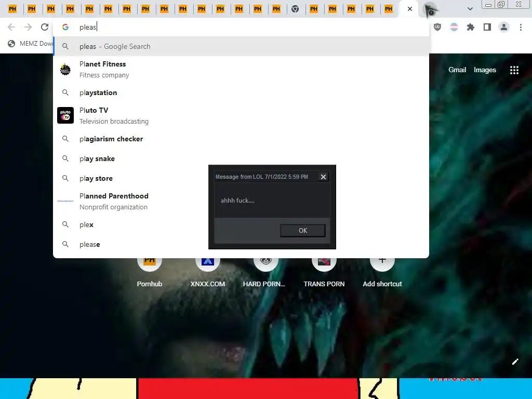Screen dimensions: 532x399
Task: Expand the tab search chevron
Action: coord(470,9)
